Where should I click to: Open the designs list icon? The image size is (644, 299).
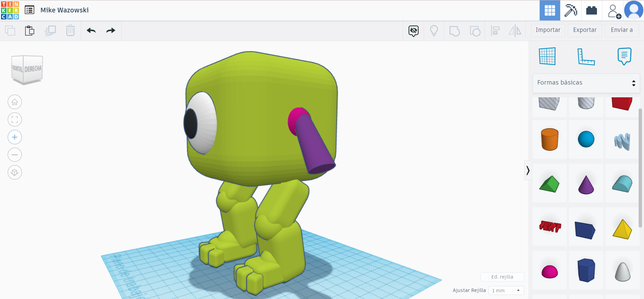(x=30, y=10)
